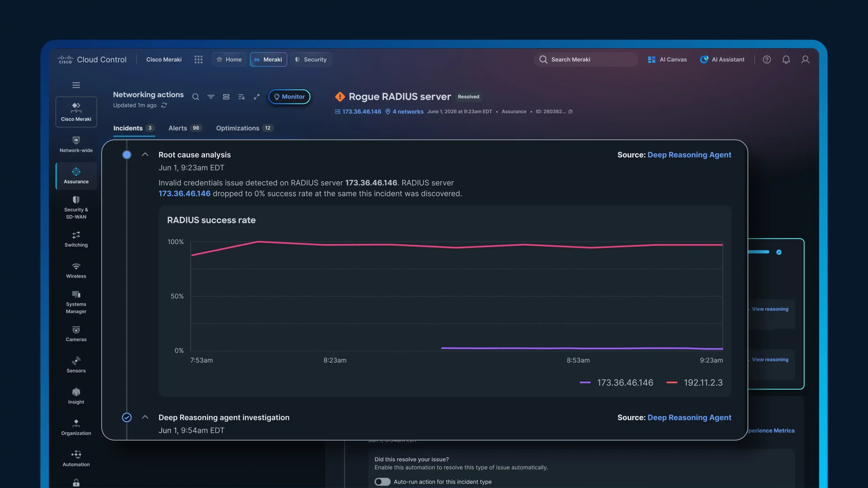Open Sensors in the sidebar
The width and height of the screenshot is (868, 488).
click(76, 365)
